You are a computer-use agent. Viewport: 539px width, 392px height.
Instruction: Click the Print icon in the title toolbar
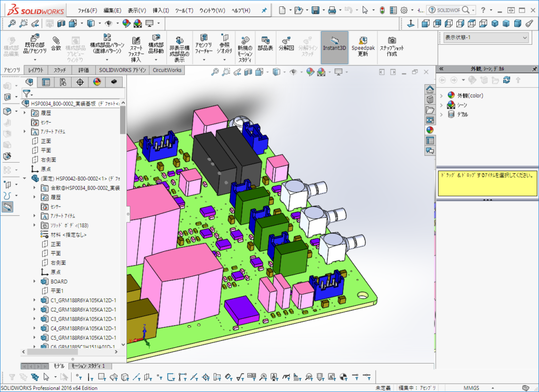tap(332, 11)
